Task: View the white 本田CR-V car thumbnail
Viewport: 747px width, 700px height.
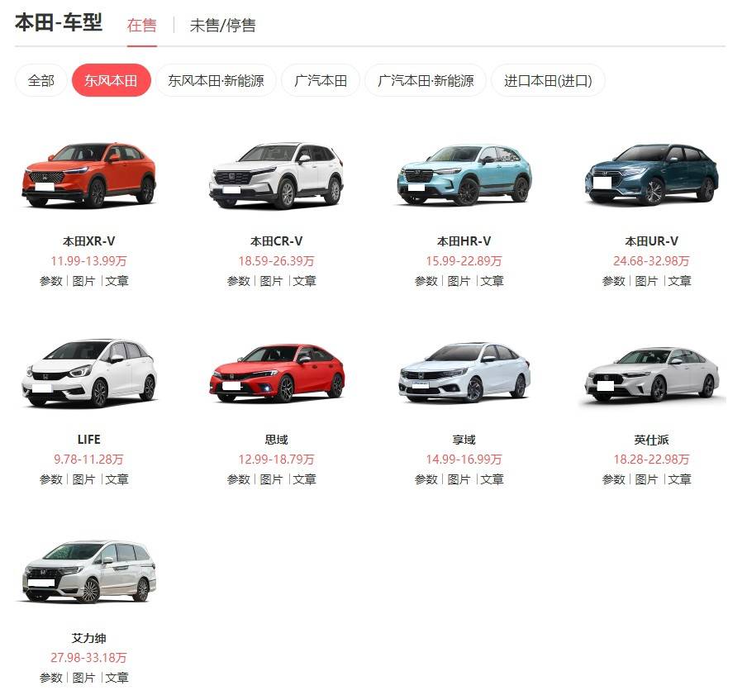Action: [276, 175]
